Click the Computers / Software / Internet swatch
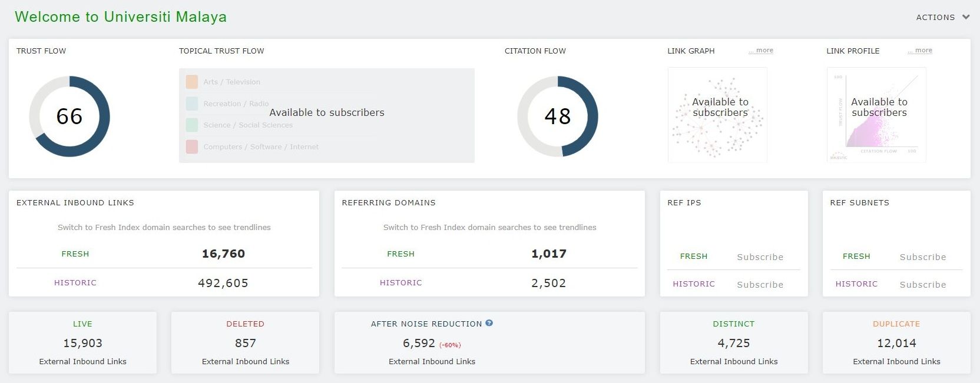The image size is (980, 383). coord(192,146)
